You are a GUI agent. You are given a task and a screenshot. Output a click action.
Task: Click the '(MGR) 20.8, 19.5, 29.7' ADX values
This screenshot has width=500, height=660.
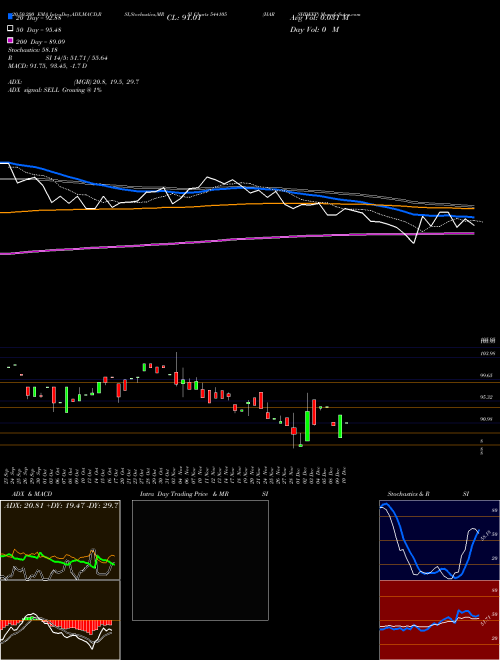pos(106,82)
